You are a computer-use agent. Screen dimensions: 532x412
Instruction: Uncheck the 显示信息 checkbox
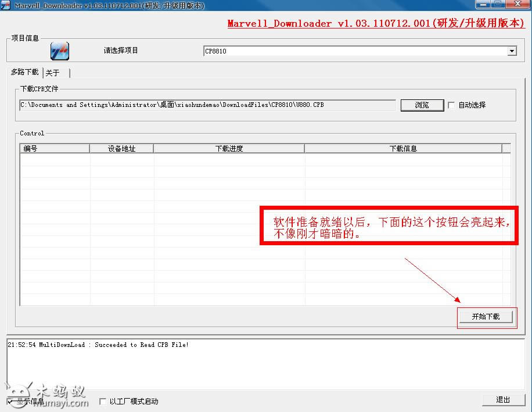tap(10, 402)
